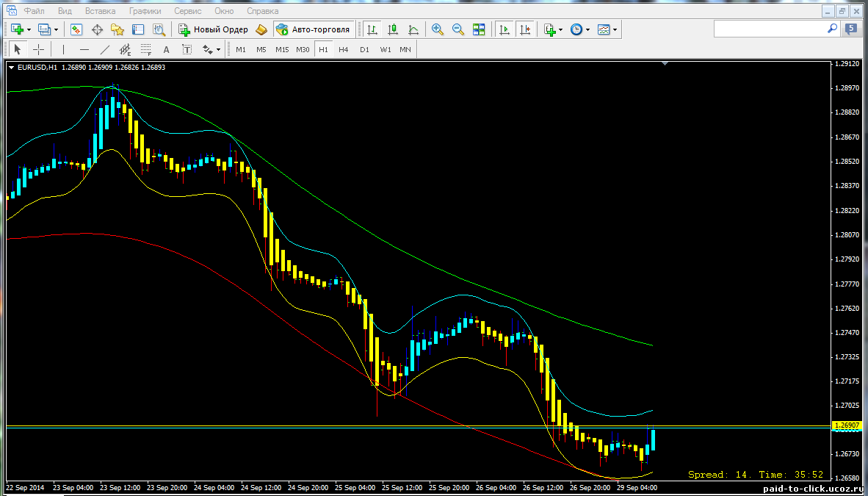Zoom out on the chart
Screen dimensions: 868x496
pos(458,29)
